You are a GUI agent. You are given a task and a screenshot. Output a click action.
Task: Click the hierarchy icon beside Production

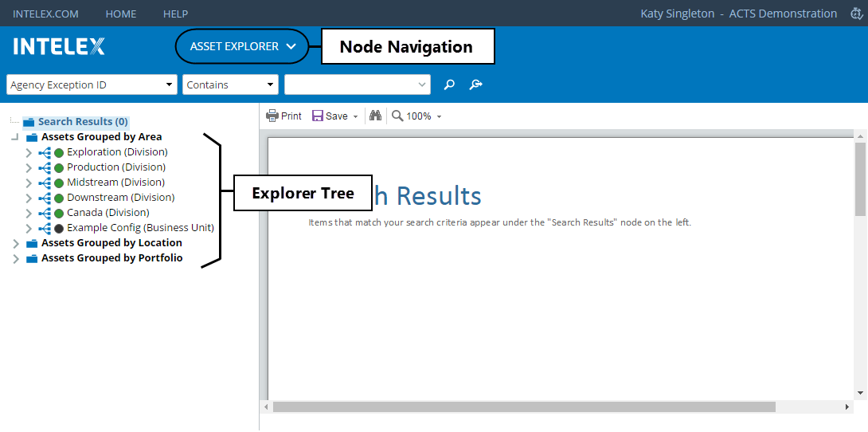coord(45,167)
